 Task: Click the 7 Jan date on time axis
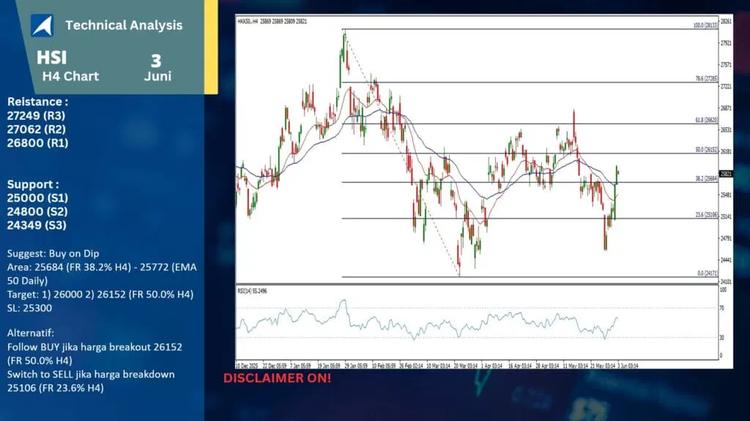[300, 366]
